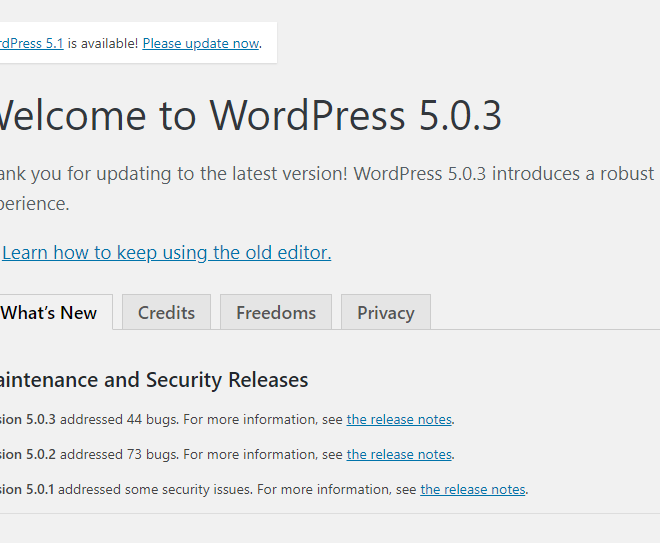Click the text 'addressed some security issues'
This screenshot has height=543, width=660.
point(154,489)
